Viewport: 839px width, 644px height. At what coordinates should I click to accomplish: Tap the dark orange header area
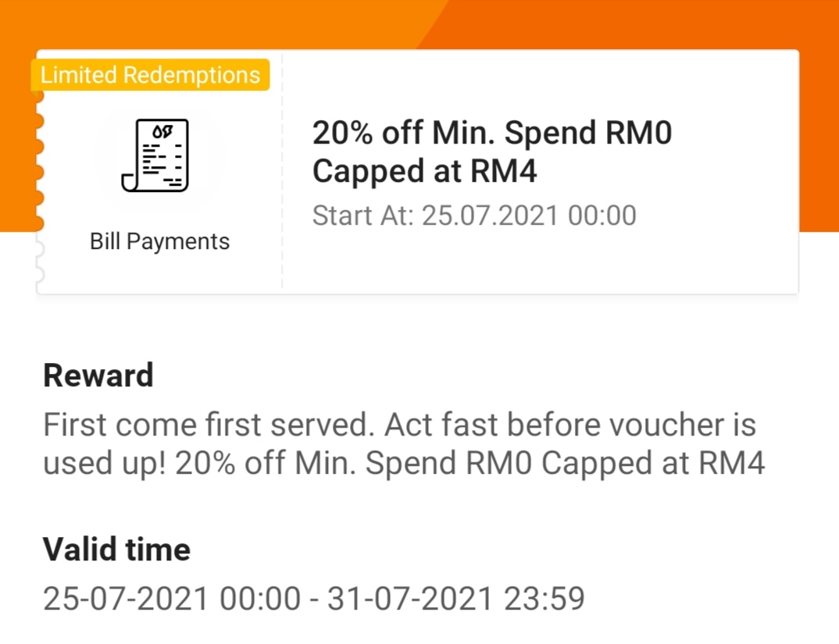pos(625,23)
